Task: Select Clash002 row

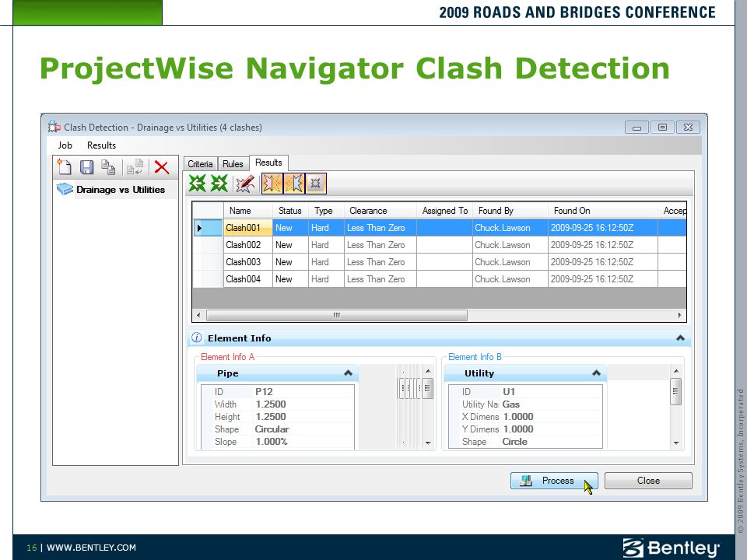Action: tap(439, 245)
